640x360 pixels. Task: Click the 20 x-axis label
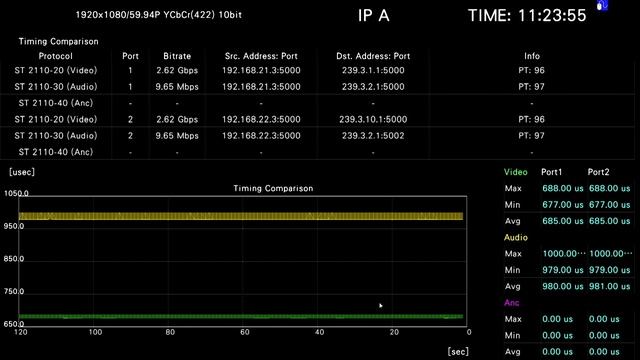point(394,332)
